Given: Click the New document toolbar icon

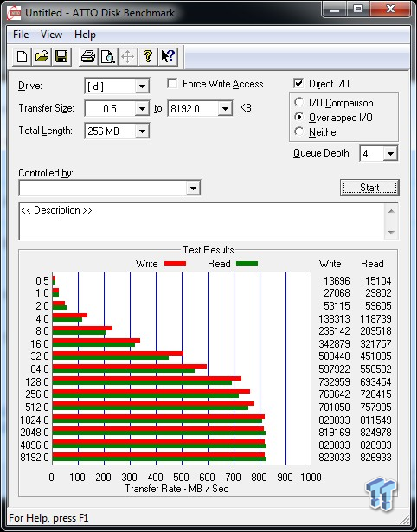Looking at the screenshot, I should (22, 56).
